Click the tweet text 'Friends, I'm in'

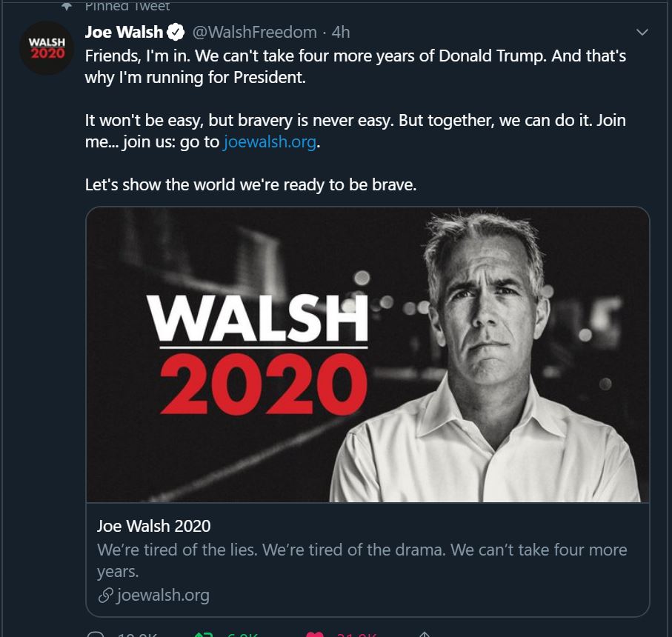pyautogui.click(x=138, y=56)
